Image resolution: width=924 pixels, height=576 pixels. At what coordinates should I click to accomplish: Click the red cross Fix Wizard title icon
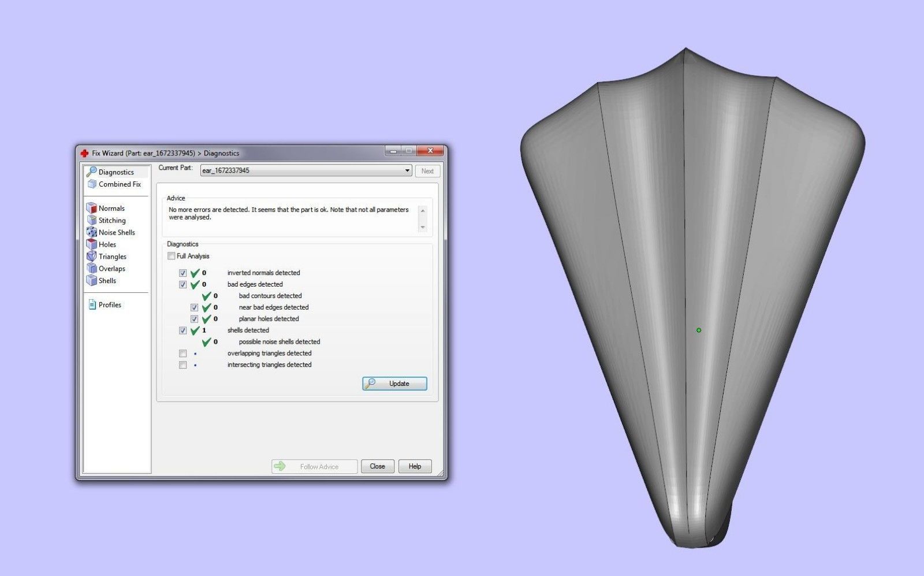[84, 153]
